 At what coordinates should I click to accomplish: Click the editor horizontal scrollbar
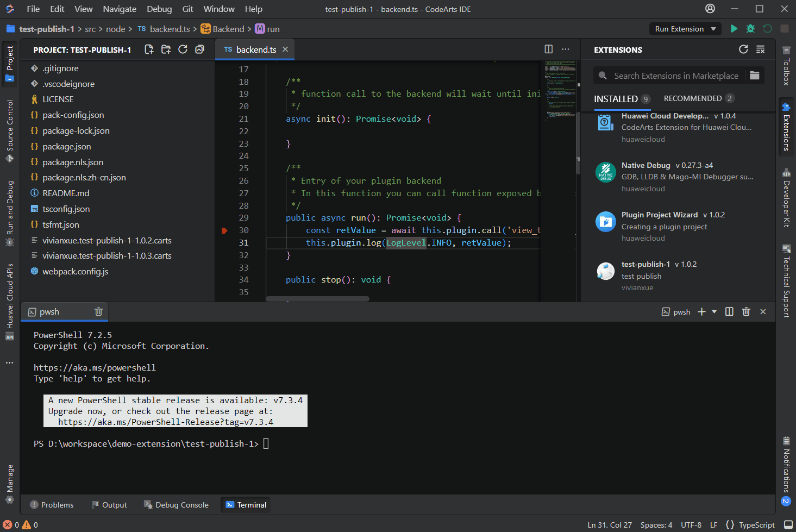coord(318,299)
